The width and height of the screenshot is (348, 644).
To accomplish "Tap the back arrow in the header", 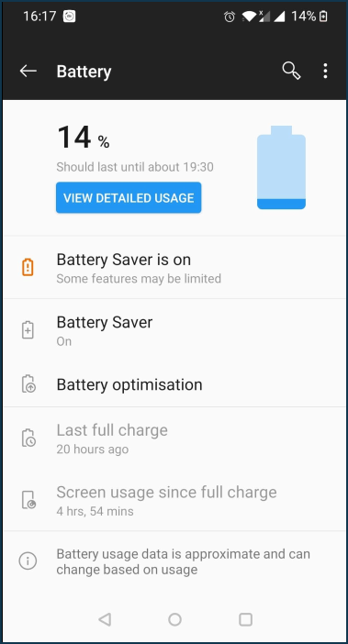I will click(28, 71).
